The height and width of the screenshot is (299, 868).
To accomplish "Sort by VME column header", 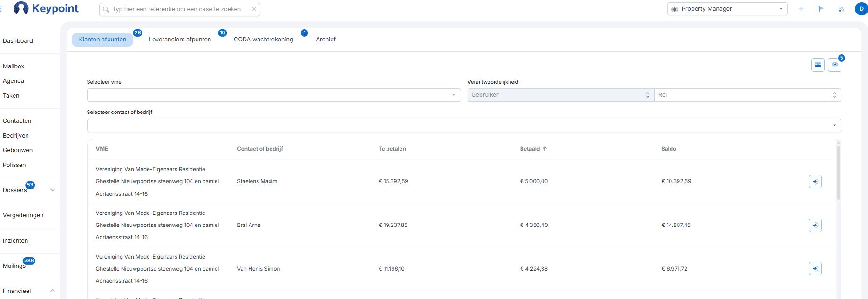I will pos(102,149).
